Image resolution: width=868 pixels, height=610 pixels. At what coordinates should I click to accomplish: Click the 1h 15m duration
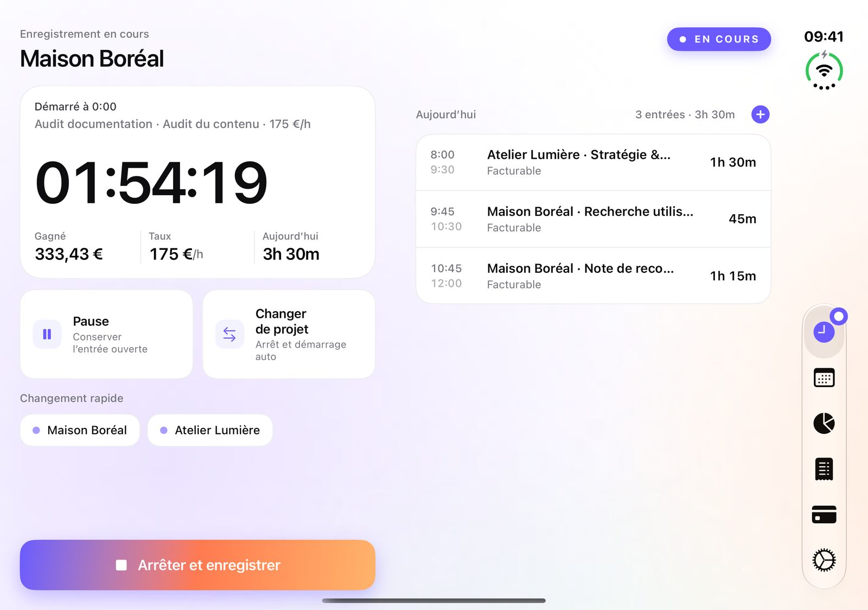tap(732, 276)
